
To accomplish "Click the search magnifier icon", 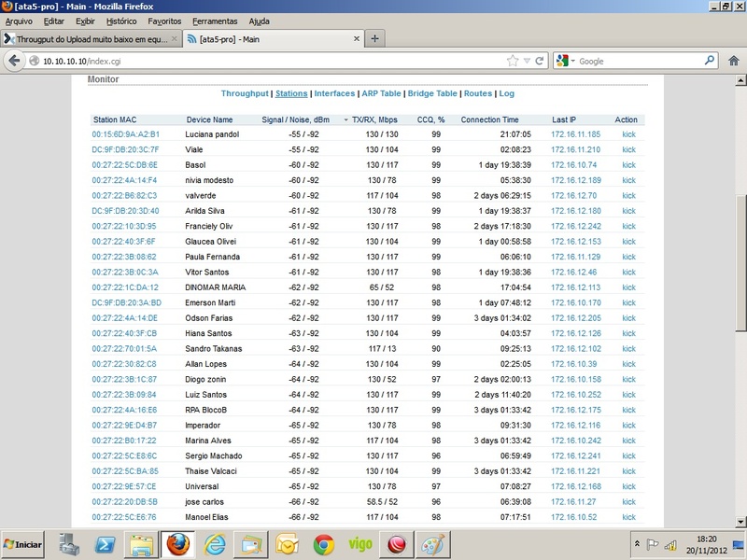I will pyautogui.click(x=709, y=61).
